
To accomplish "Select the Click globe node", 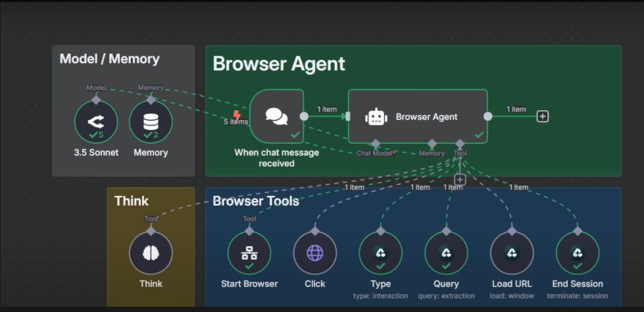I will point(315,253).
